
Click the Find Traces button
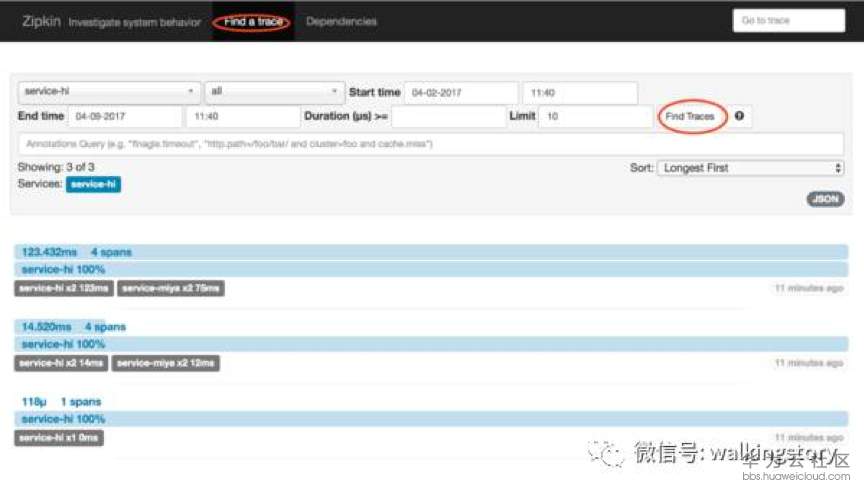[690, 116]
